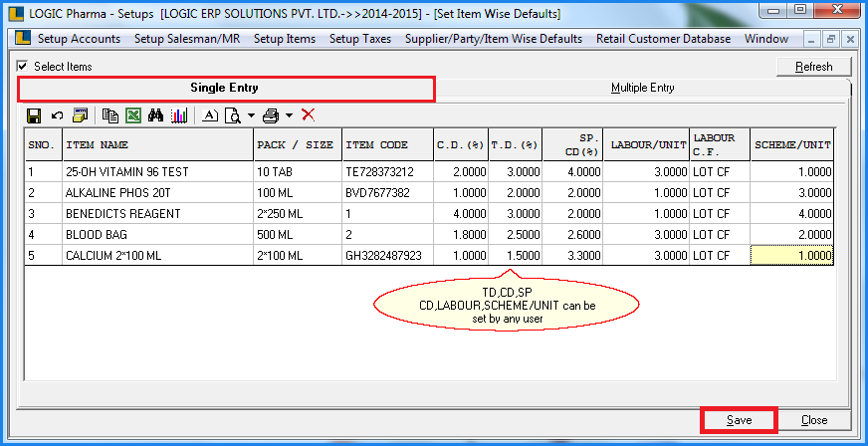868x446 pixels.
Task: Click the font 'A' toolbar icon
Action: coord(210,115)
